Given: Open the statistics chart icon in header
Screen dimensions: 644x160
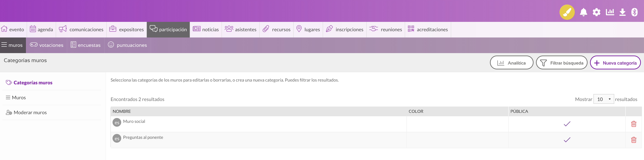Looking at the screenshot, I should [610, 12].
